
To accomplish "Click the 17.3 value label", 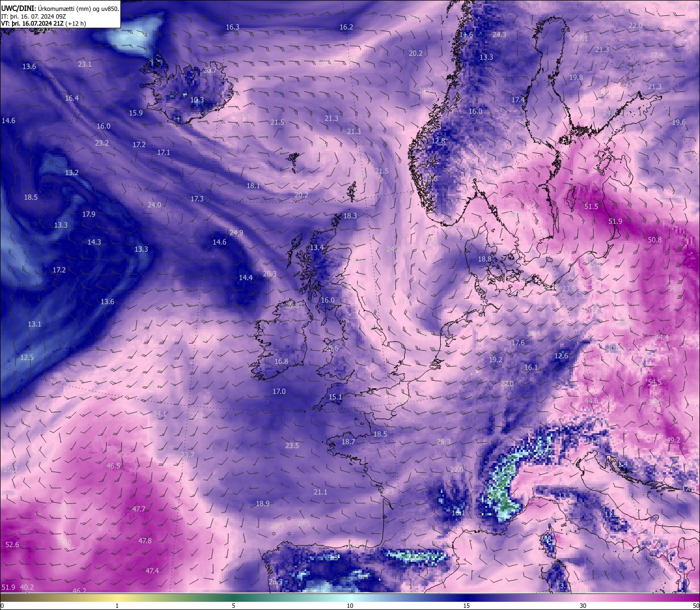I will pyautogui.click(x=197, y=199).
